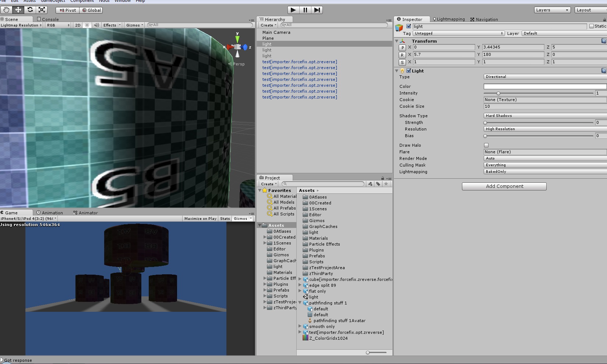Open the Hierarchy Create menu
Image resolution: width=607 pixels, height=364 pixels.
[268, 25]
